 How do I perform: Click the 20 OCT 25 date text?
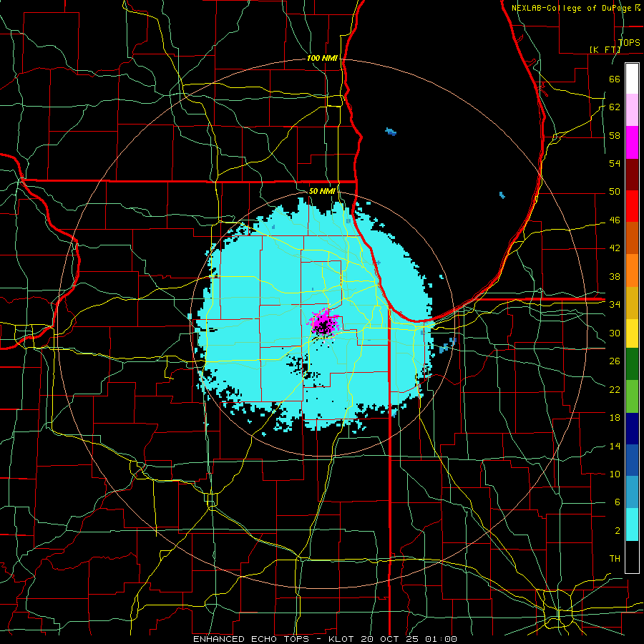[391, 639]
